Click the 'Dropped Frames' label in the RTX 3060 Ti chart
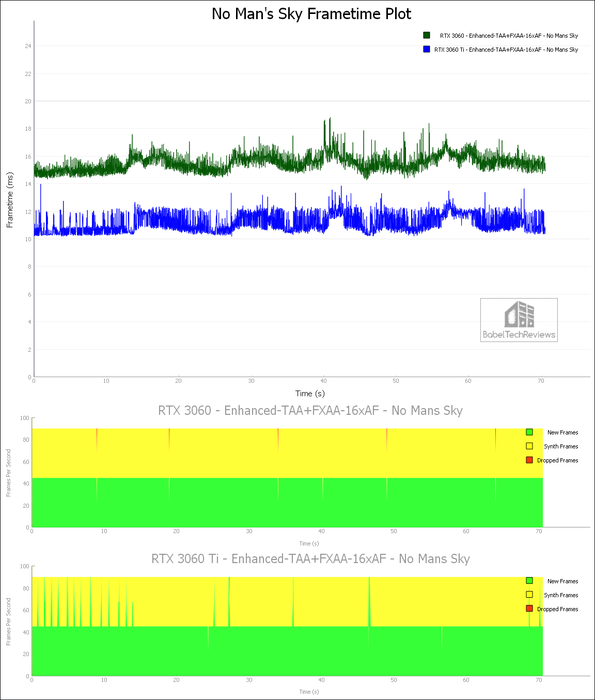This screenshot has height=700, width=595. [x=557, y=609]
